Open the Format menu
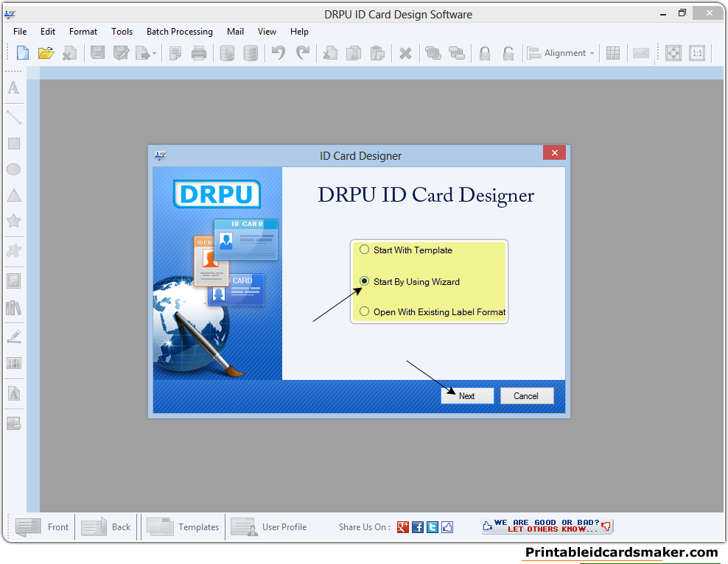The width and height of the screenshot is (728, 564). tap(83, 32)
